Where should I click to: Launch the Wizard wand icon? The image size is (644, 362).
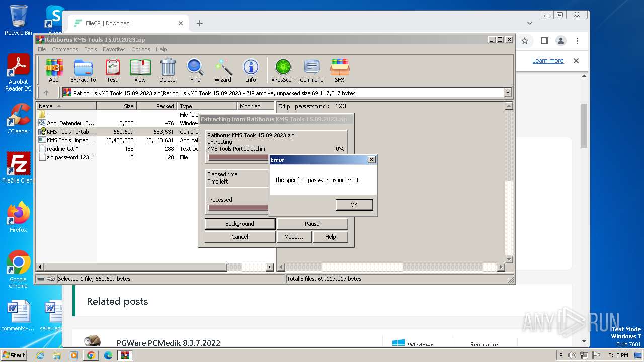[x=223, y=70]
